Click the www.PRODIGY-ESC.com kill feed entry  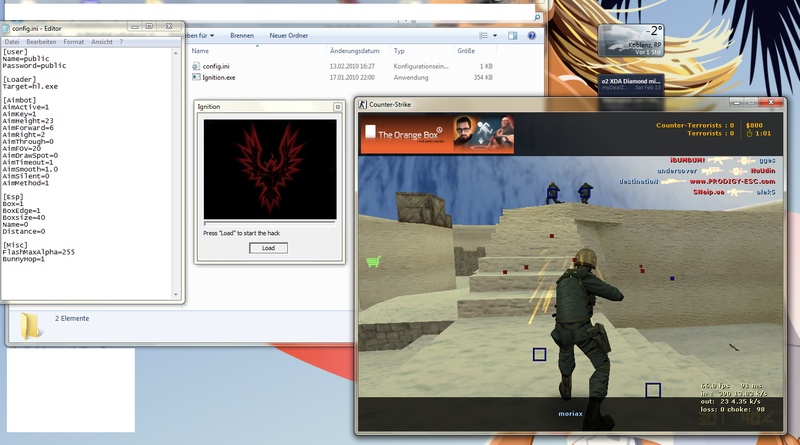(732, 182)
